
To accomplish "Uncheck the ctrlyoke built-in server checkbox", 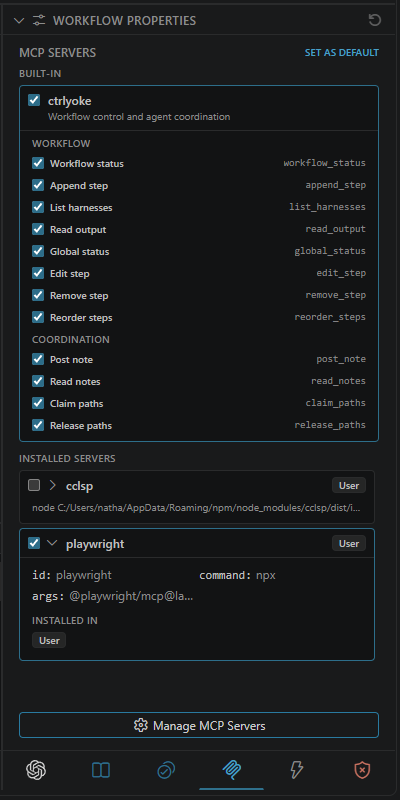I will [34, 101].
